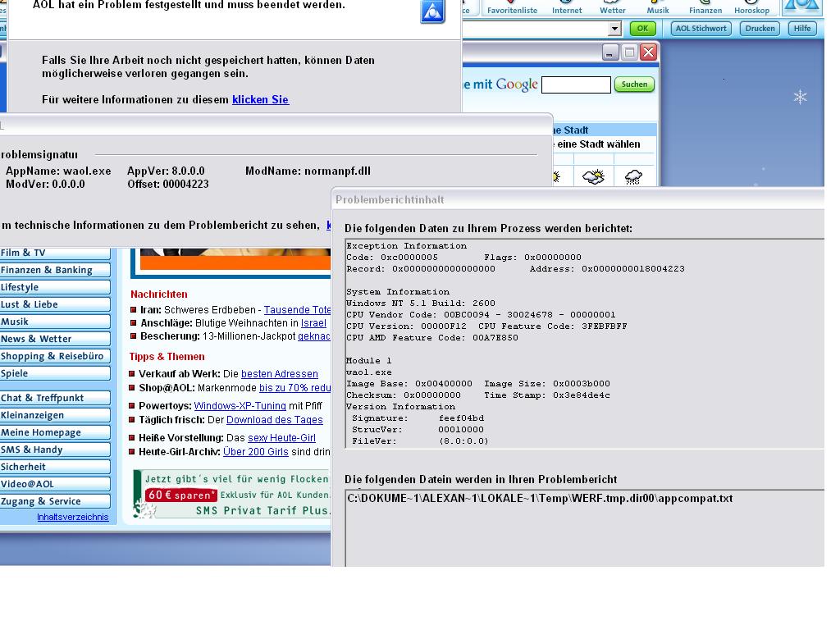Click the Inhaltsverzeichnis link

pyautogui.click(x=73, y=517)
